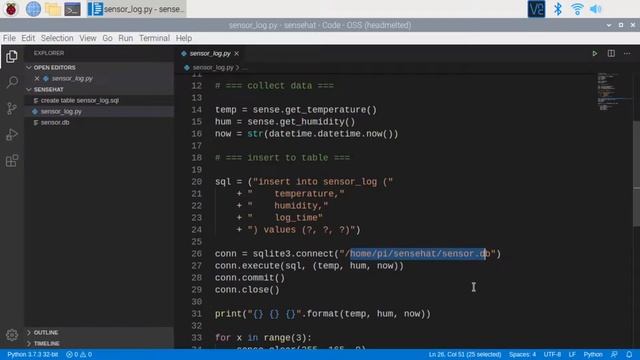
Task: Open the View menu
Action: pyautogui.click(x=88, y=38)
